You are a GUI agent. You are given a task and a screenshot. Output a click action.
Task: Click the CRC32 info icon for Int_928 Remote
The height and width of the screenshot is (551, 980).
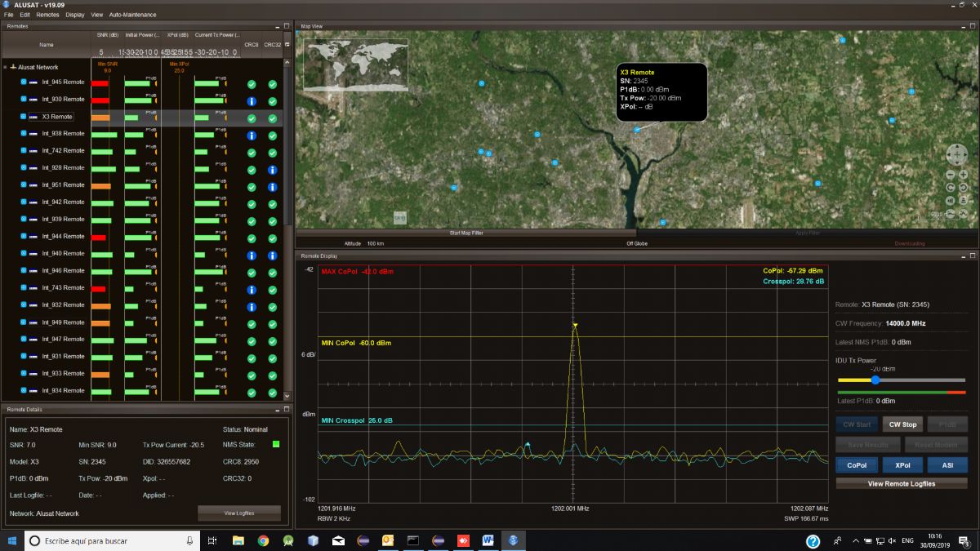click(x=273, y=170)
